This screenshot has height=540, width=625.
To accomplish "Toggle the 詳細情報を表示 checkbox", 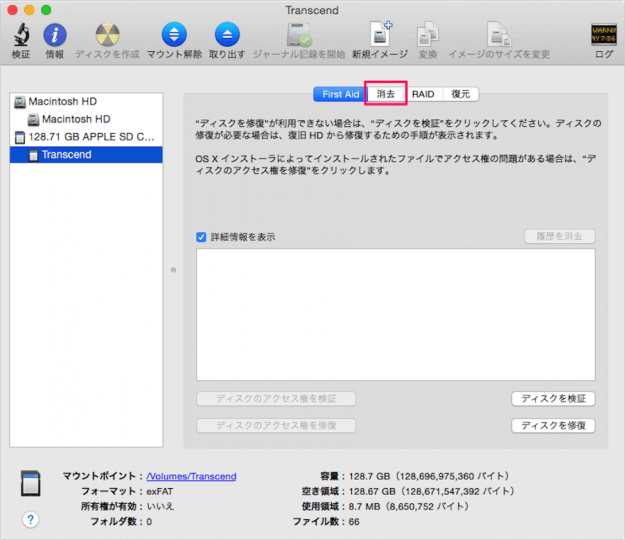I will [202, 237].
